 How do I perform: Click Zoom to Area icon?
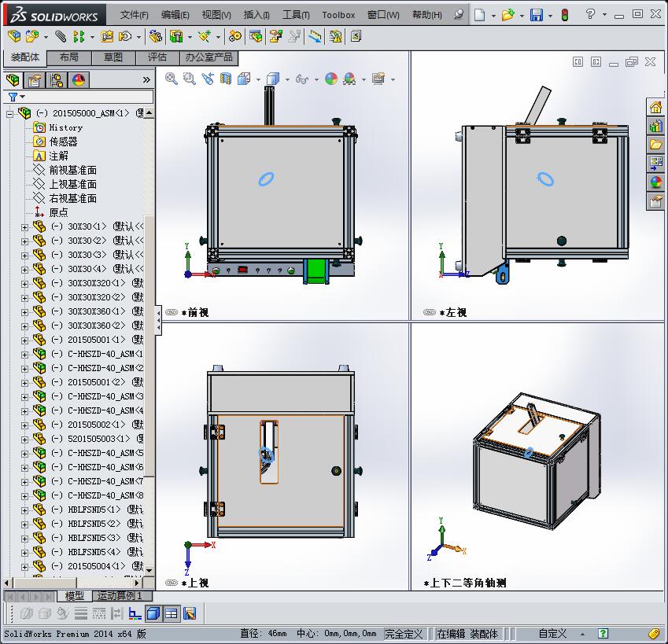(x=189, y=79)
